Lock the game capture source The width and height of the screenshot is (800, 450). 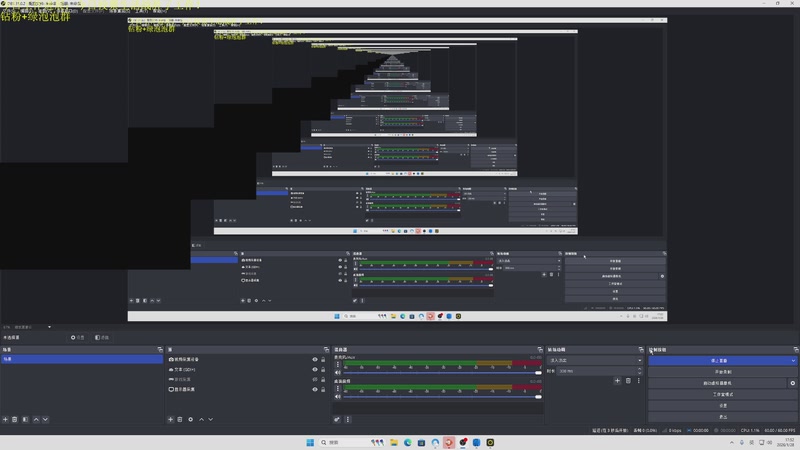[x=323, y=379]
